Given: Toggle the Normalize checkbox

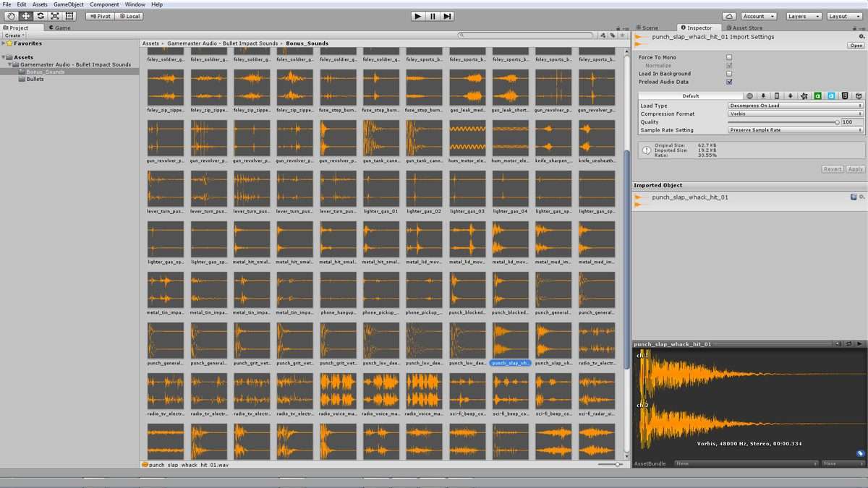Looking at the screenshot, I should point(729,65).
